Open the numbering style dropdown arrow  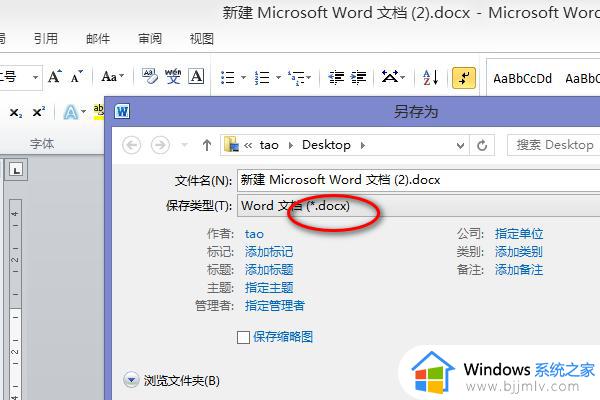[279, 78]
